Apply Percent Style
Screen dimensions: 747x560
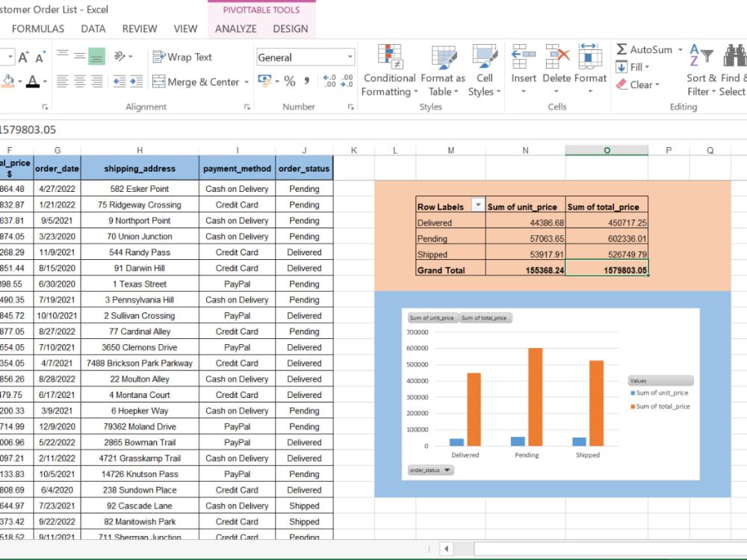pos(290,81)
